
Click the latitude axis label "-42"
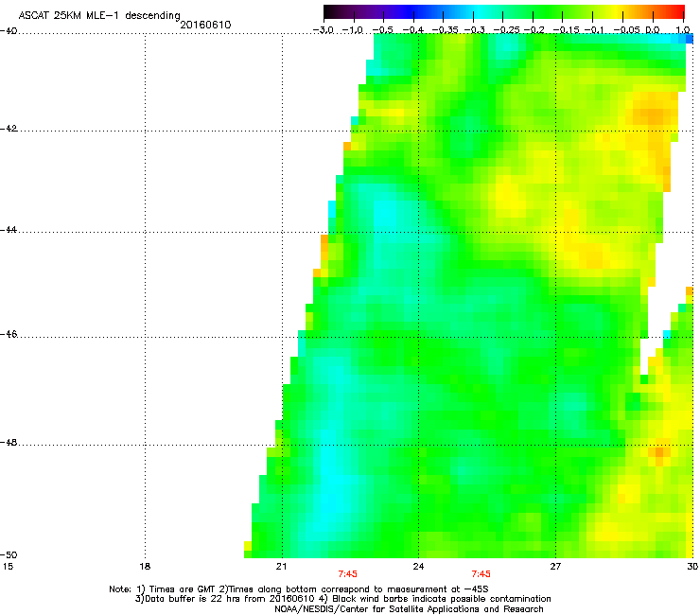(x=9, y=129)
